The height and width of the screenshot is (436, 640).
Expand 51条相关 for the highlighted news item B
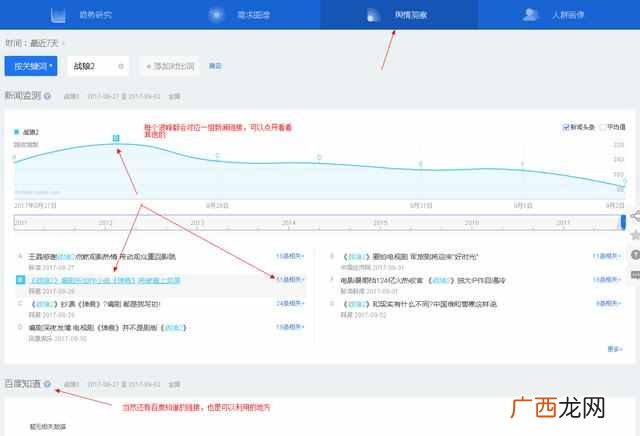coord(290,280)
